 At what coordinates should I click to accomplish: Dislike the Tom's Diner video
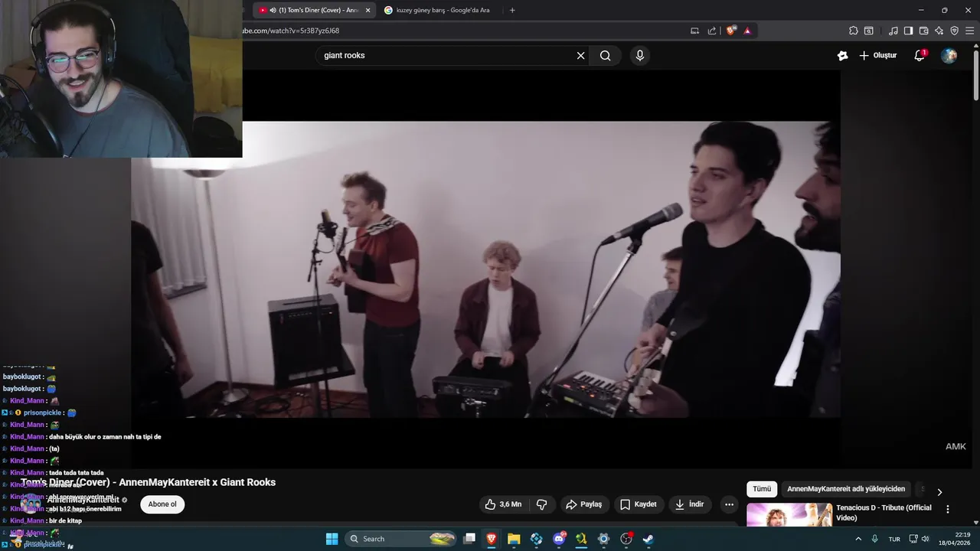coord(542,504)
